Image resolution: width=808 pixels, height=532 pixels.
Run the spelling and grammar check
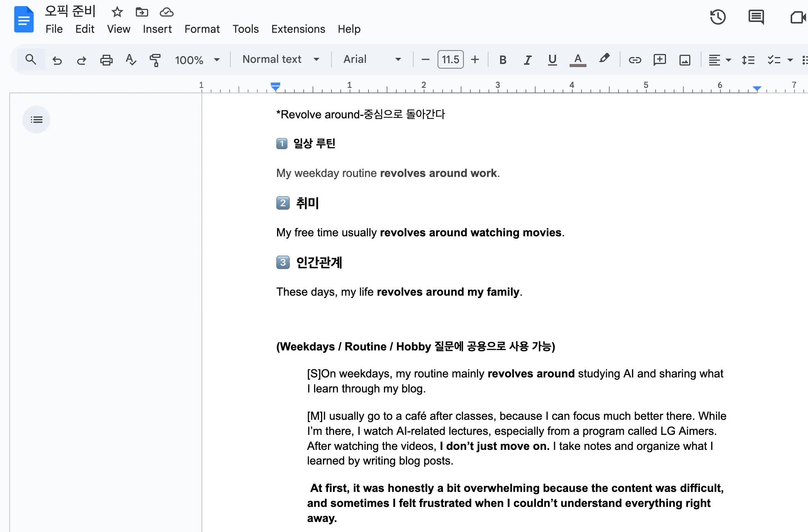pyautogui.click(x=131, y=60)
